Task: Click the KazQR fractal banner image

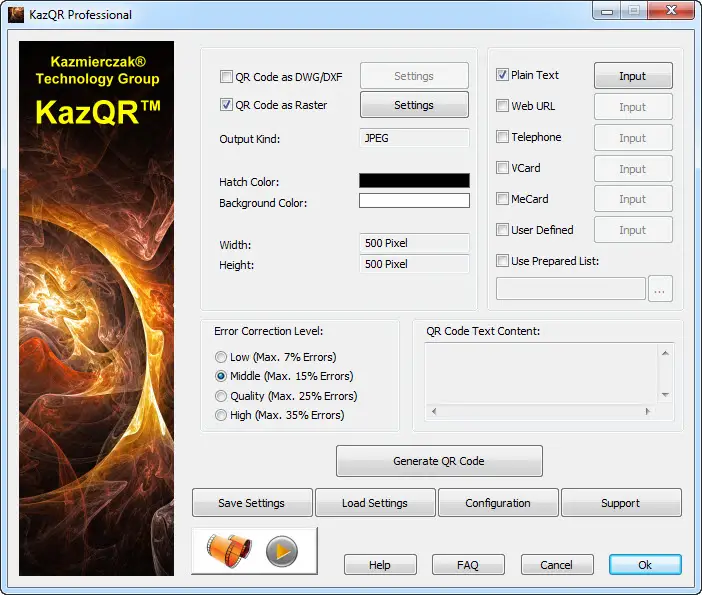Action: click(x=96, y=308)
